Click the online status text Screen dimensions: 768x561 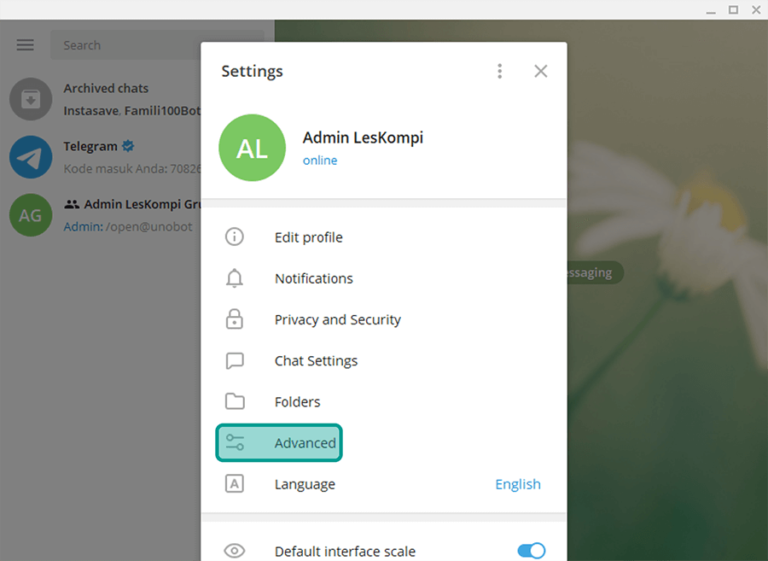pyautogui.click(x=320, y=160)
